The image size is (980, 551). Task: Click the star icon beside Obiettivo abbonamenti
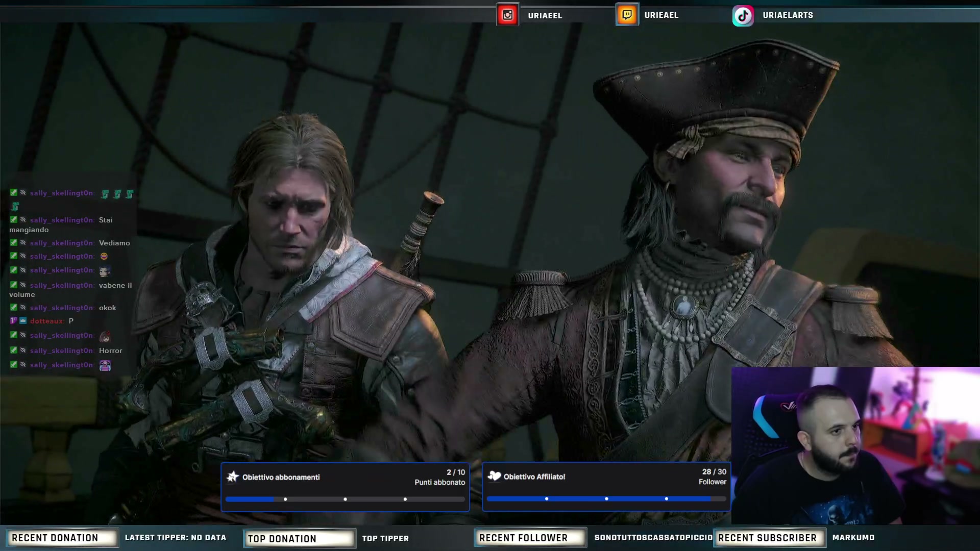pyautogui.click(x=233, y=477)
